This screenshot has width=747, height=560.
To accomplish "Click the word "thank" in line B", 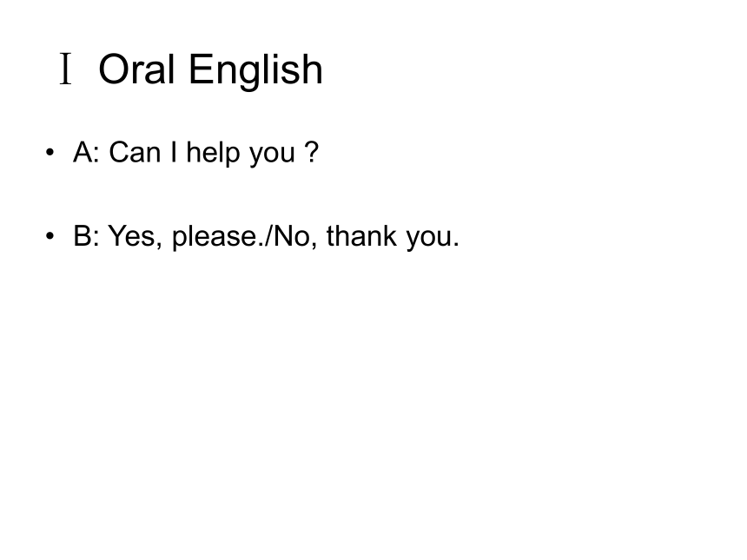I will (x=361, y=235).
